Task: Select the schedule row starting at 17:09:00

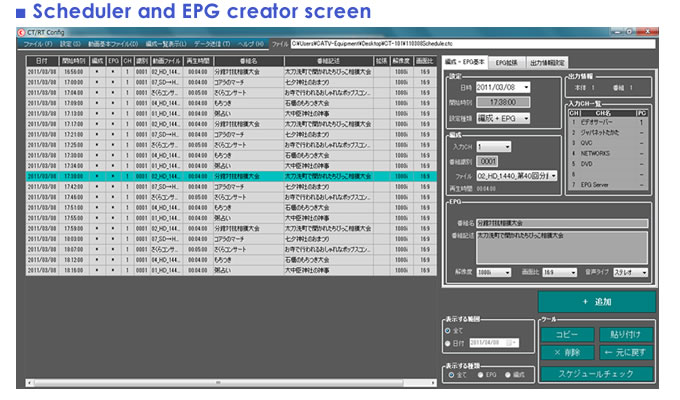Action: click(231, 103)
